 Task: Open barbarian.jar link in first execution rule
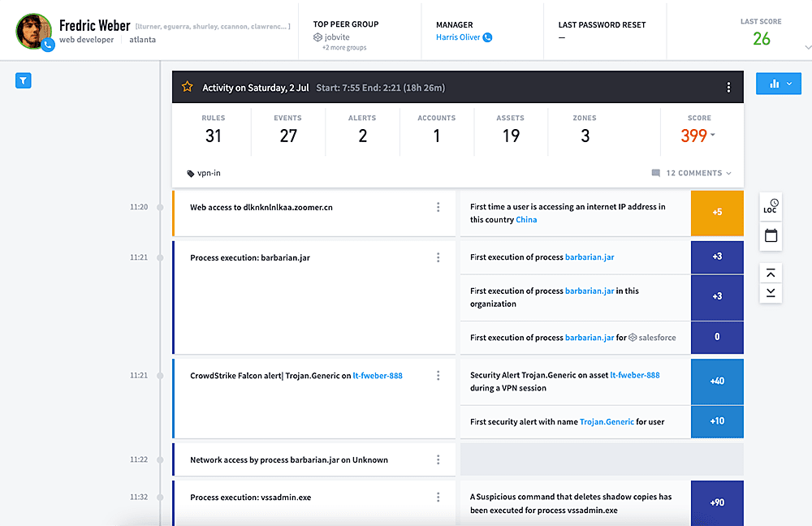(590, 257)
